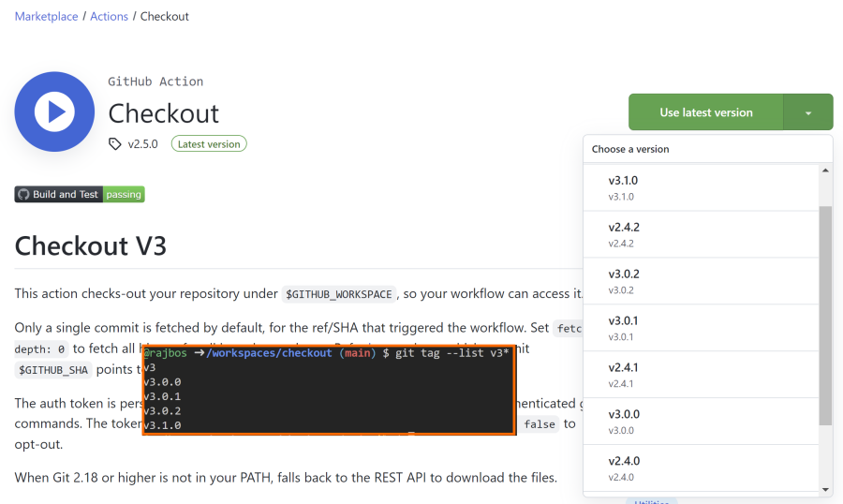
Task: Open the Marketplace breadcrumb link
Action: coord(46,17)
